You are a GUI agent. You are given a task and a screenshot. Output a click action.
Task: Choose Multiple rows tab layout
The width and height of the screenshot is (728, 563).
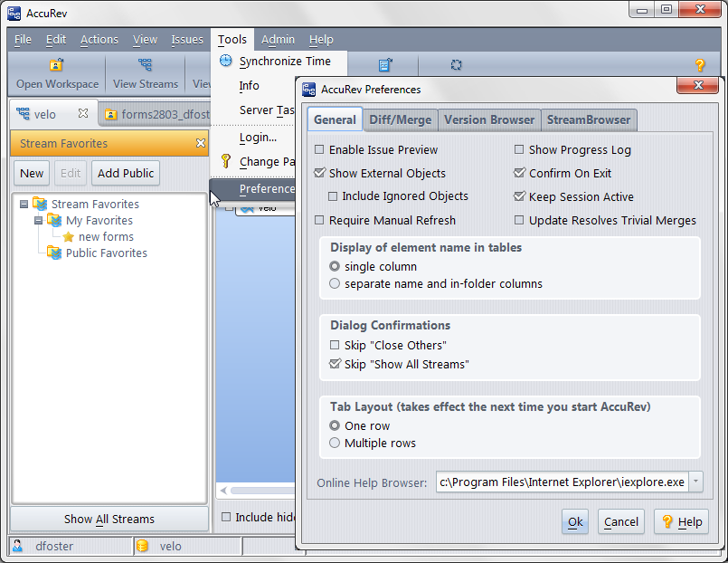coord(336,444)
